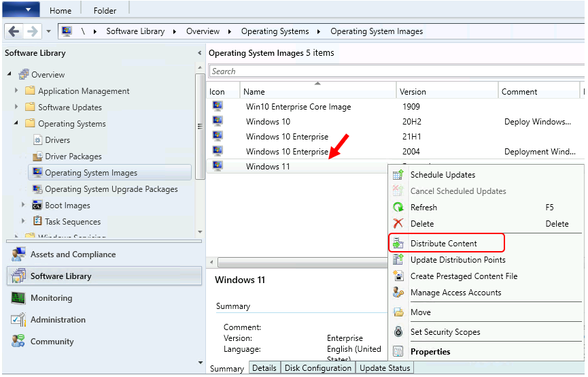Switch to the Disk Configuration tab
The image size is (588, 377).
point(317,368)
